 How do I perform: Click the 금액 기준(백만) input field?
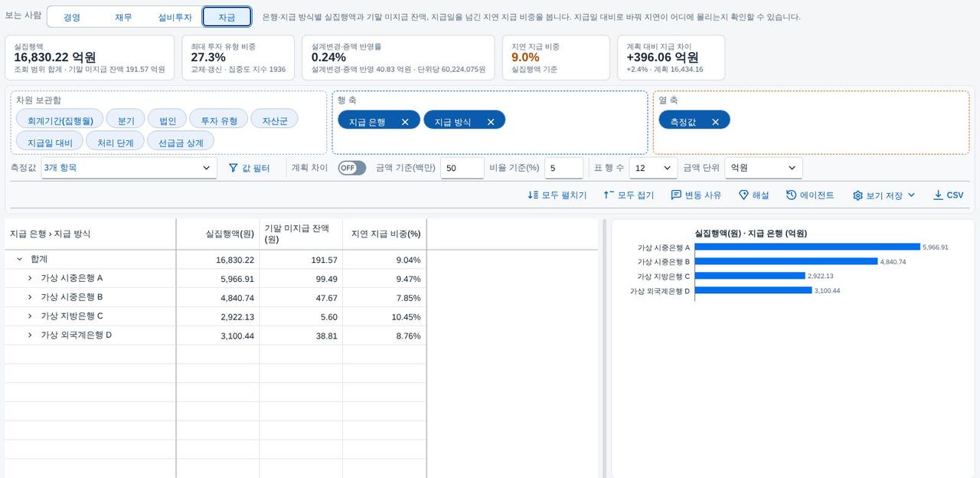[x=462, y=168]
